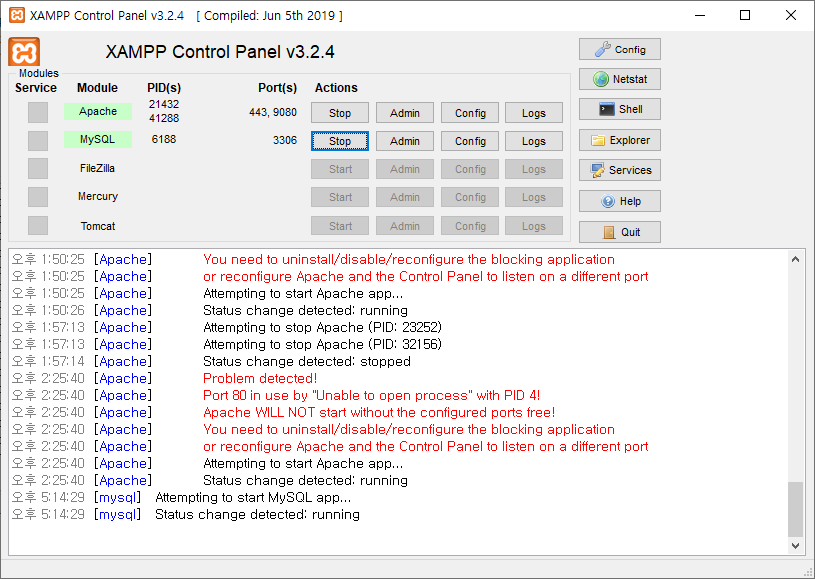Image resolution: width=815 pixels, height=579 pixels.
Task: Start the Tomcat module
Action: pyautogui.click(x=340, y=226)
